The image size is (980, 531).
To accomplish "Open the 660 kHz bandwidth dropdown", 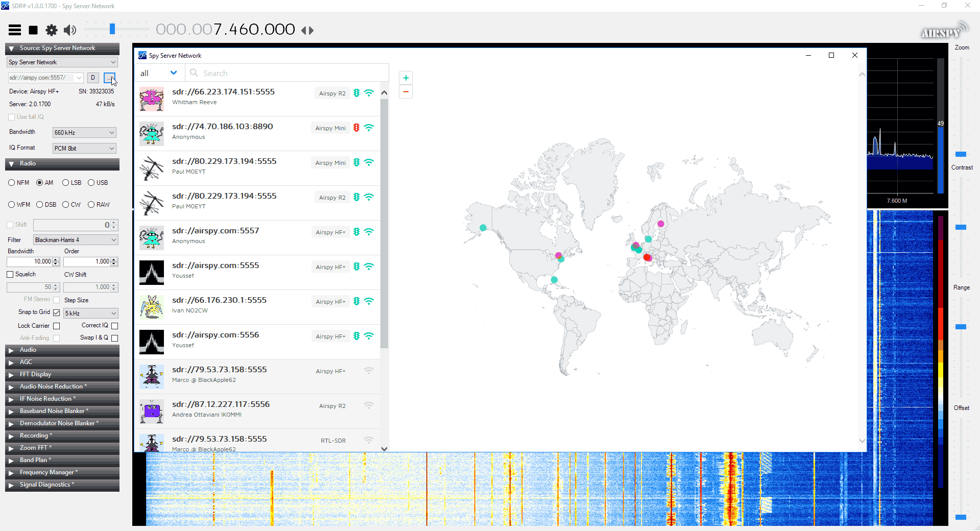I will [84, 133].
